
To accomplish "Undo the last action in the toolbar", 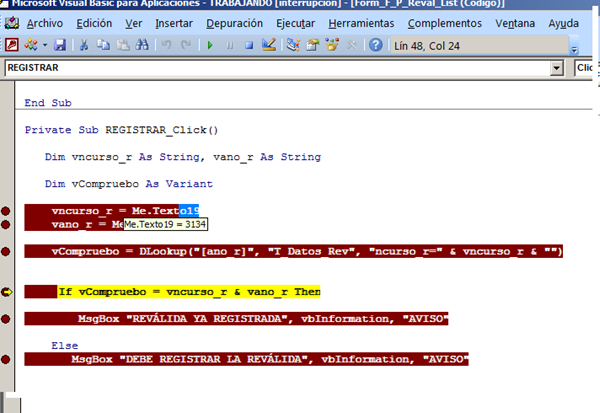I will [x=166, y=45].
